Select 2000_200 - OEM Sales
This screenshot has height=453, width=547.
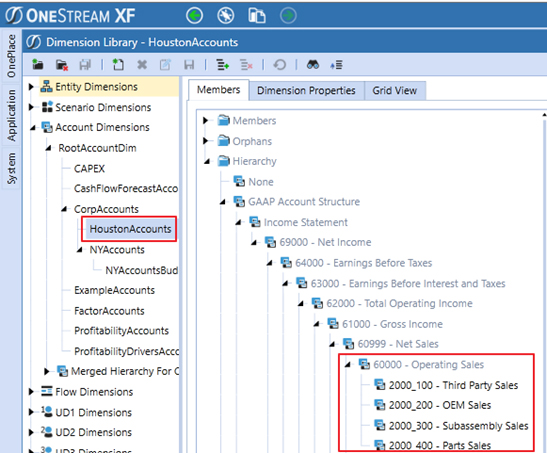click(440, 405)
